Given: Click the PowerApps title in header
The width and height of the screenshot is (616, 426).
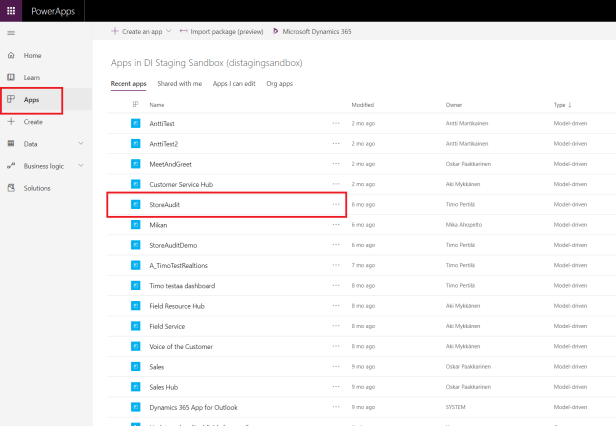Looking at the screenshot, I should [53, 11].
